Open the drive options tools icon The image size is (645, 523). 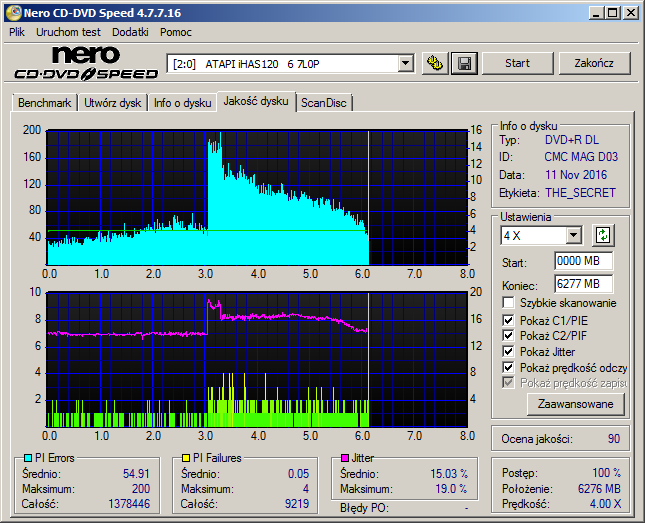click(435, 63)
